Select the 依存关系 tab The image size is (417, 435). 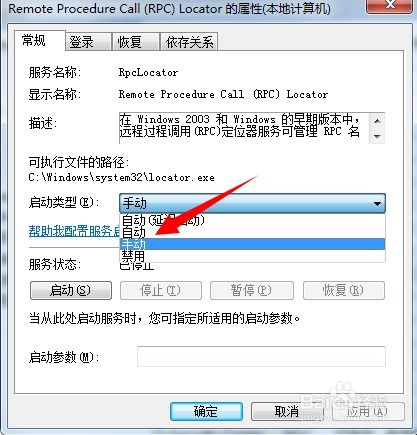click(x=189, y=42)
